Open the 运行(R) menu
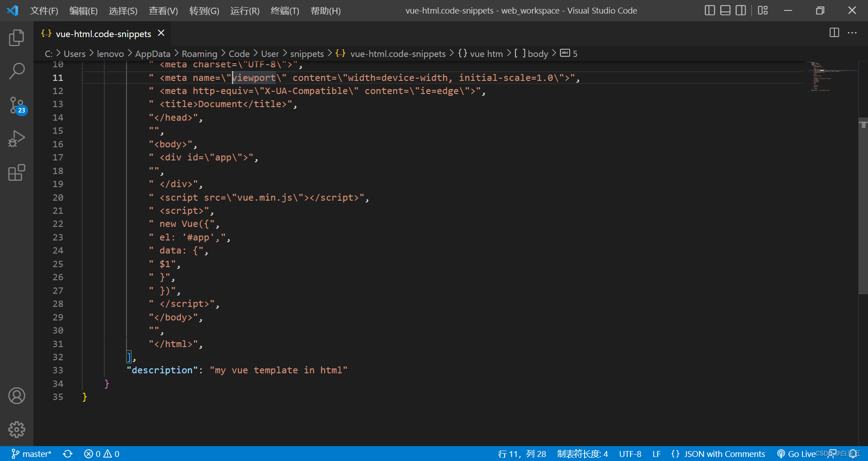This screenshot has width=868, height=461. point(245,11)
